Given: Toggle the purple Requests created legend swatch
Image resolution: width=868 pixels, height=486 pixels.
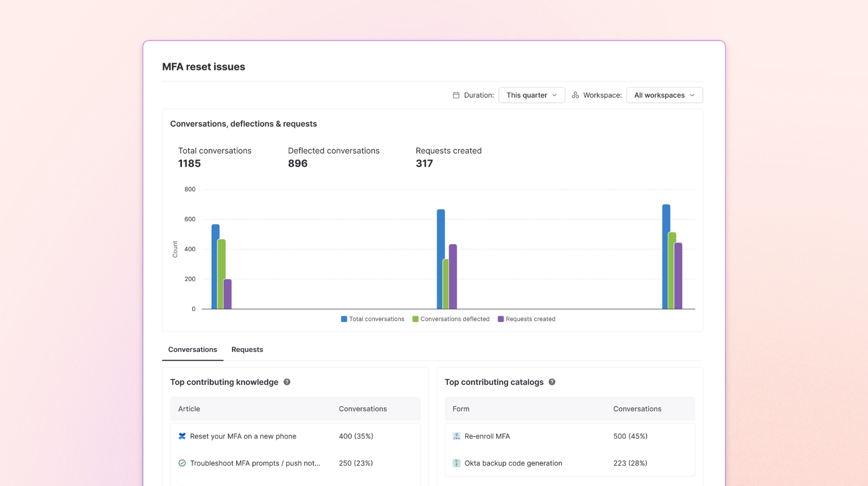Looking at the screenshot, I should [x=501, y=319].
